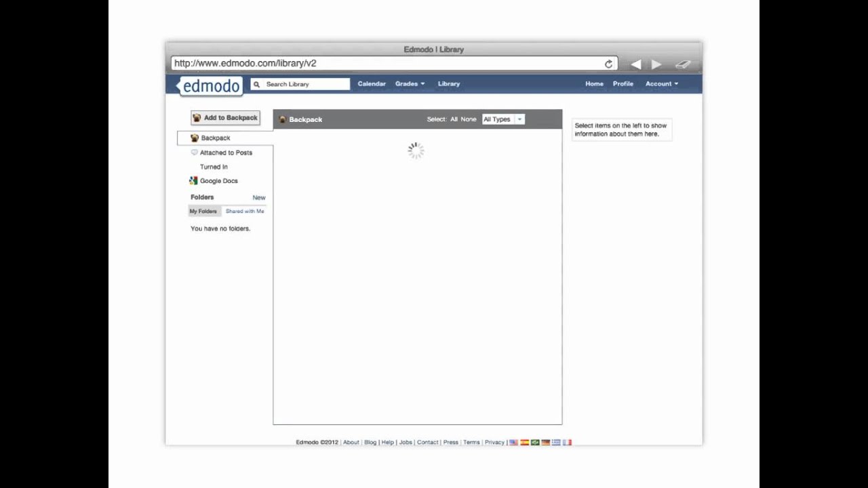Click the Search Library input field
Image resolution: width=868 pixels, height=488 pixels.
[x=300, y=84]
